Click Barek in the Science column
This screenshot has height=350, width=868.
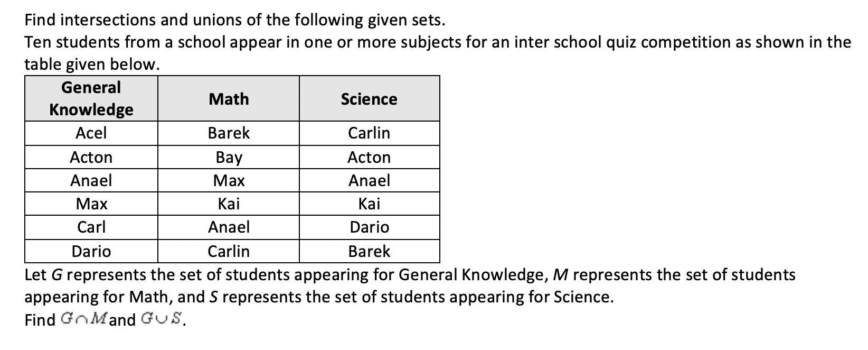tap(369, 251)
